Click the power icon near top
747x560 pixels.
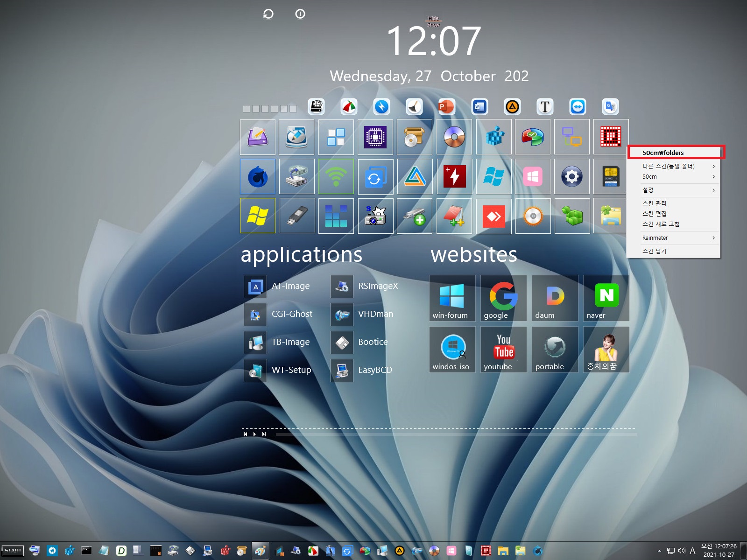(x=300, y=14)
